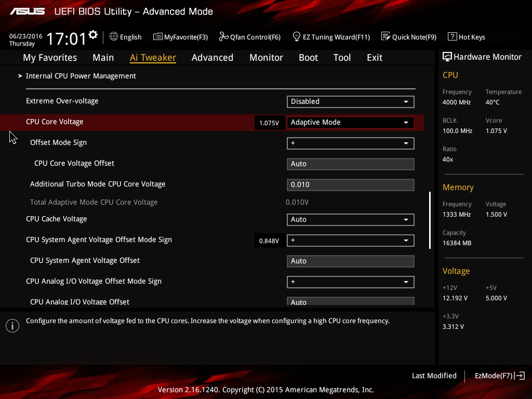Viewport: 532px width, 399px height.
Task: Click the EZ Tuning Wizard bulb icon
Action: tap(296, 36)
